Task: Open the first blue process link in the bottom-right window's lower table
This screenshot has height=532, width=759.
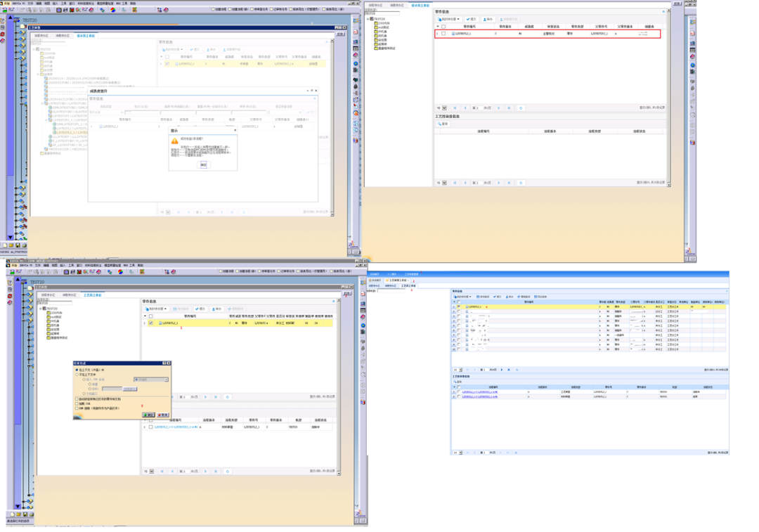Action: pos(480,392)
